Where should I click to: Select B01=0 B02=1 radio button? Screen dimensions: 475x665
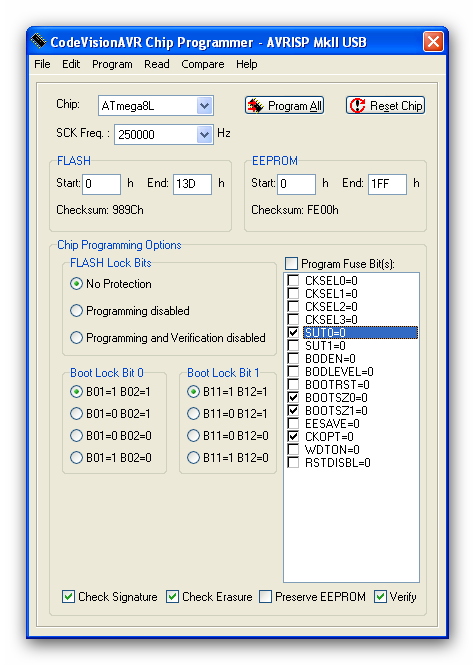[76, 414]
